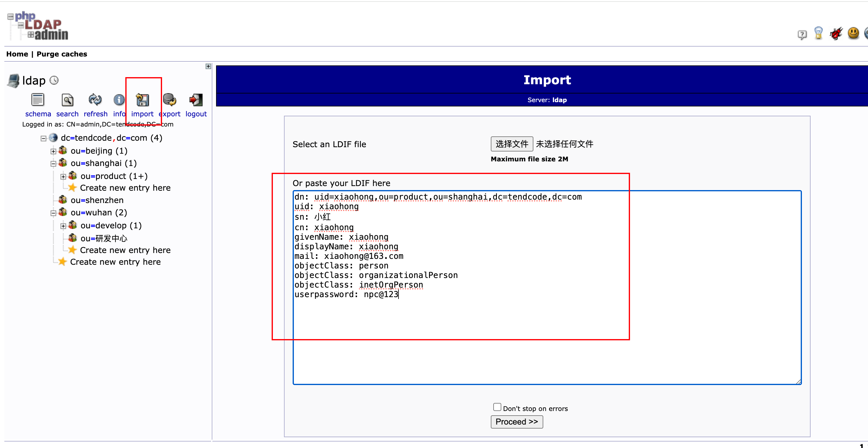Click the search icon in sidebar
868x448 pixels.
(67, 100)
